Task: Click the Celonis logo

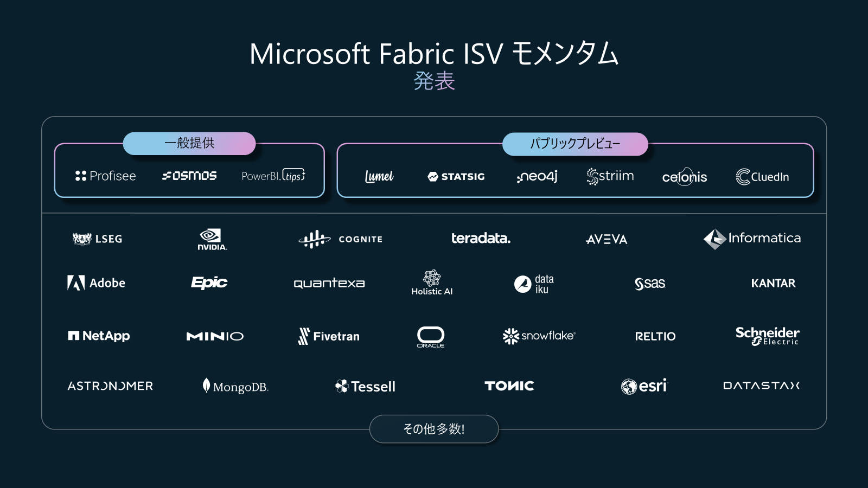Action: (685, 176)
